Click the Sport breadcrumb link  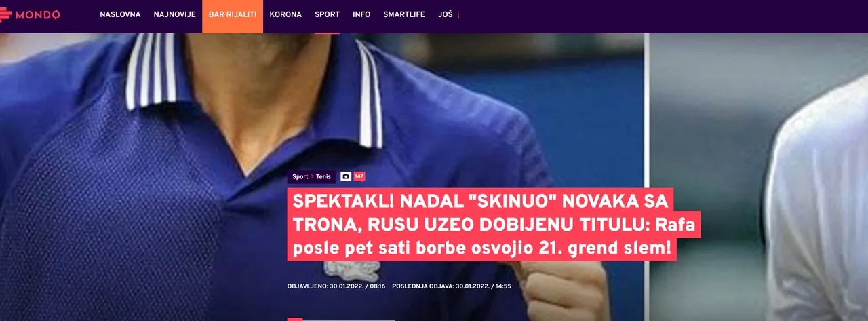(x=300, y=177)
